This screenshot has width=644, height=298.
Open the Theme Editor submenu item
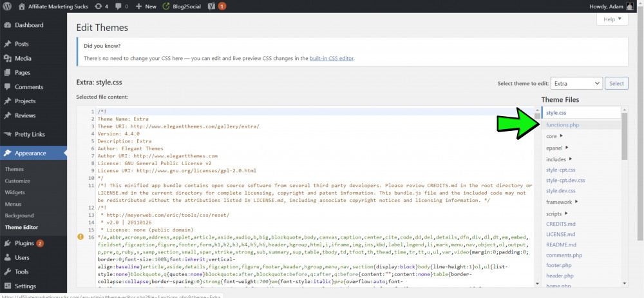point(21,227)
